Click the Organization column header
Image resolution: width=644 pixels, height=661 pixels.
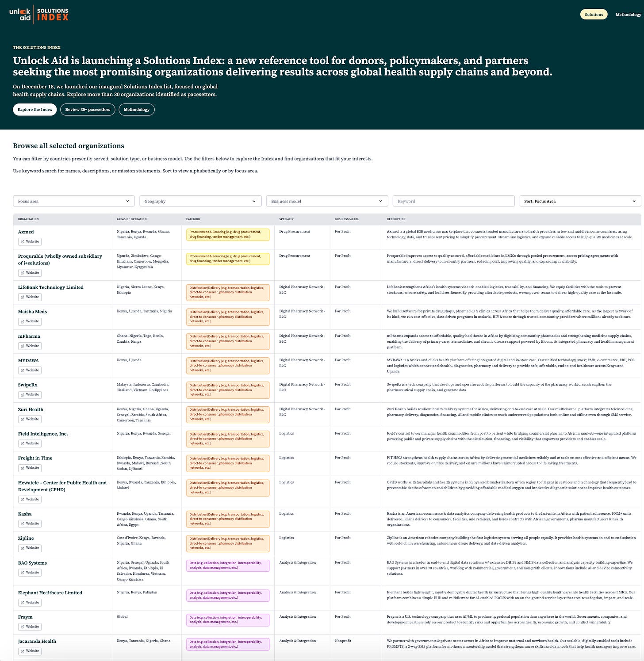(28, 219)
